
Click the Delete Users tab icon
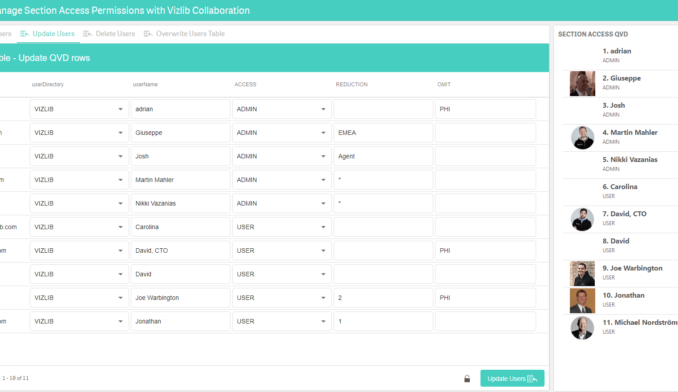coord(87,34)
